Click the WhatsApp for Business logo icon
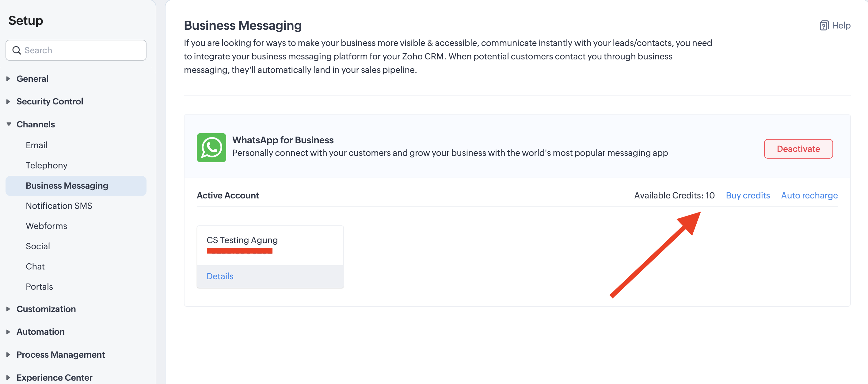868x384 pixels. tap(211, 147)
